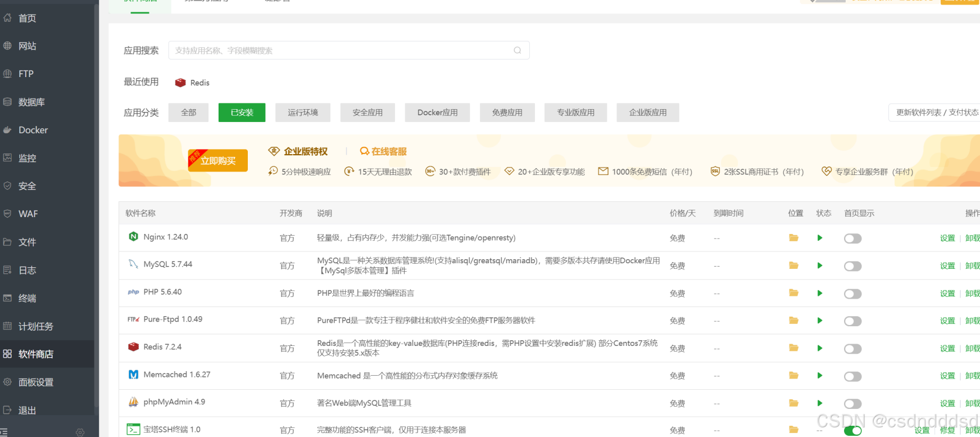Screen dimensions: 980x437
Task: Open phpMyAdmin folder location icon
Action: (793, 403)
